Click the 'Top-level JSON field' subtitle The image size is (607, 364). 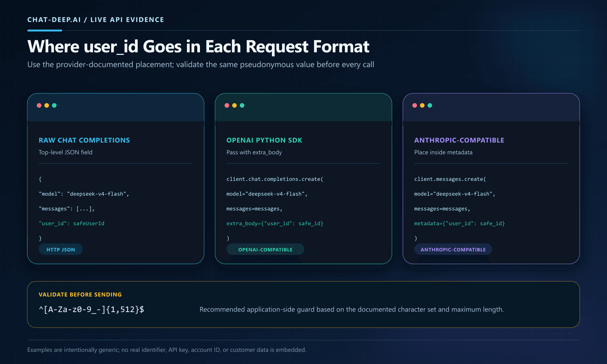coord(66,152)
